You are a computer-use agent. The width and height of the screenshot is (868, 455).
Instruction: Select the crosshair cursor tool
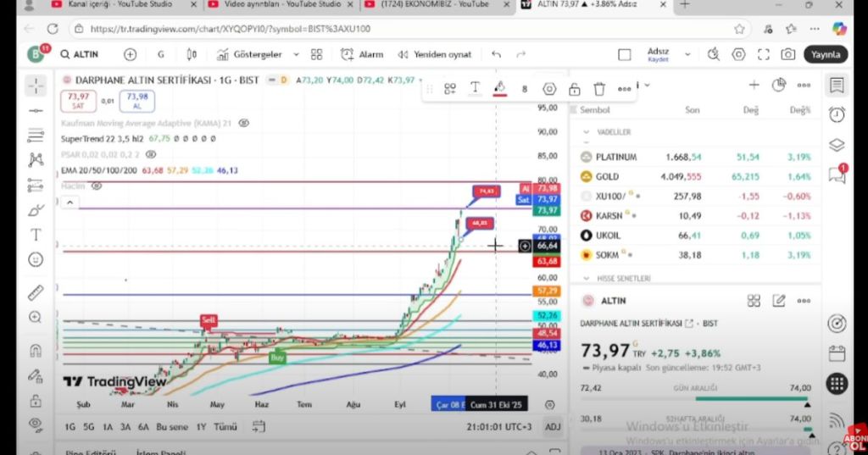point(36,86)
